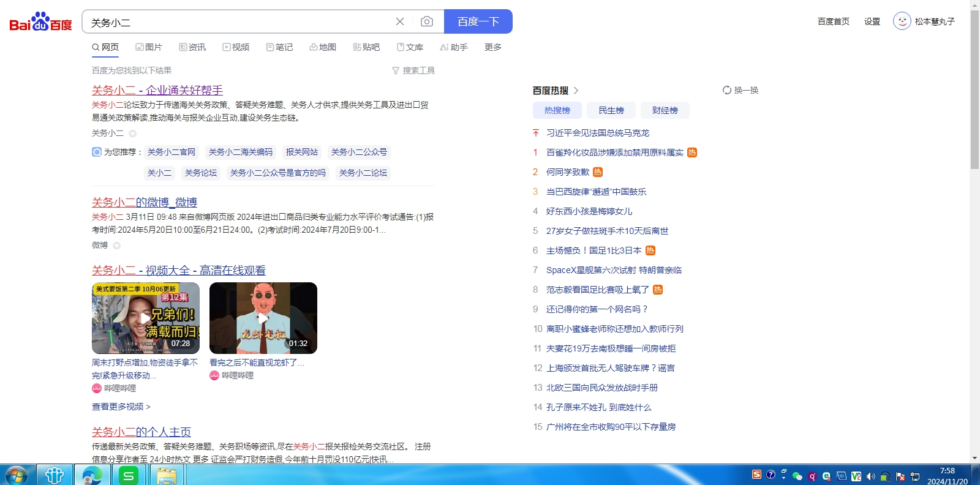Open hot topic 何同学致歉
This screenshot has height=485, width=980.
(568, 172)
